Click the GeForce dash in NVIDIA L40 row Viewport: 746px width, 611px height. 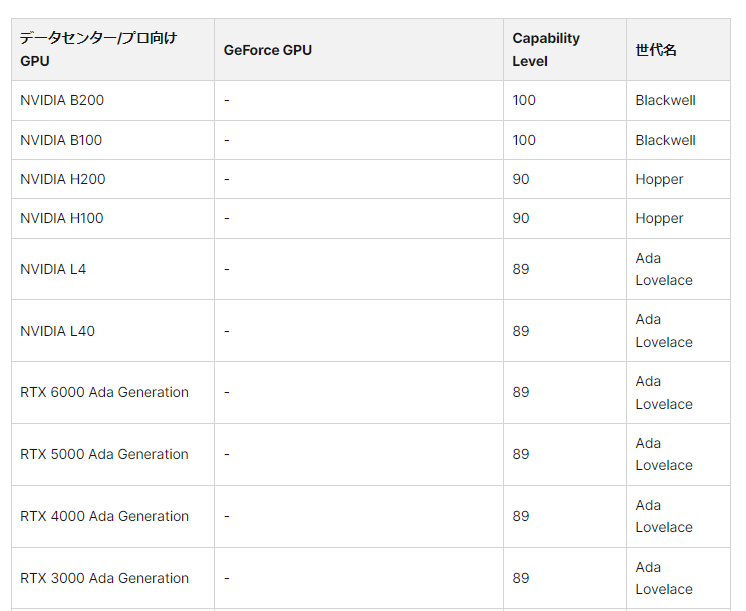tap(227, 331)
